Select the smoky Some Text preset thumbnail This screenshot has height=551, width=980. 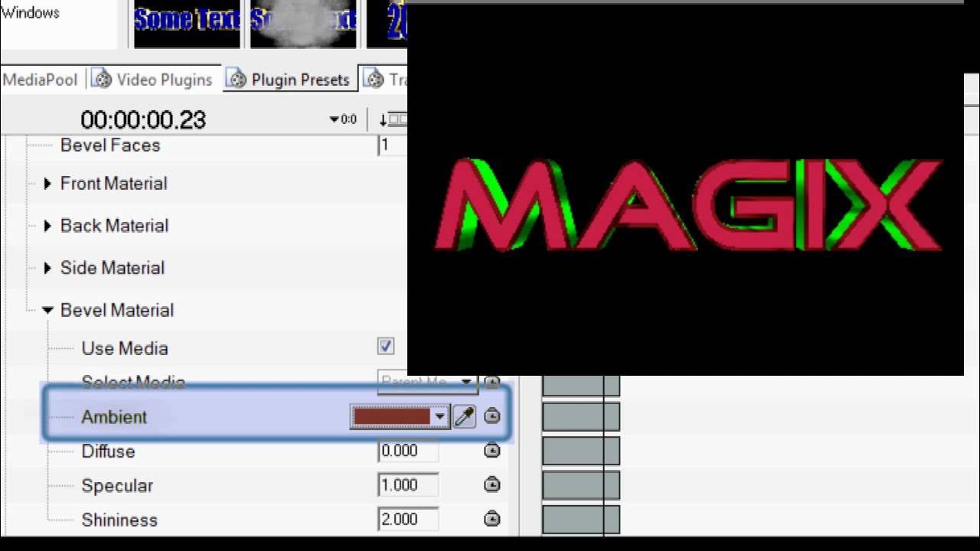(303, 24)
